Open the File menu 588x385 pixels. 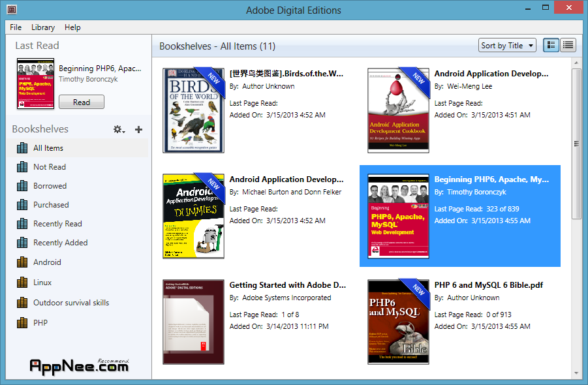coord(16,27)
